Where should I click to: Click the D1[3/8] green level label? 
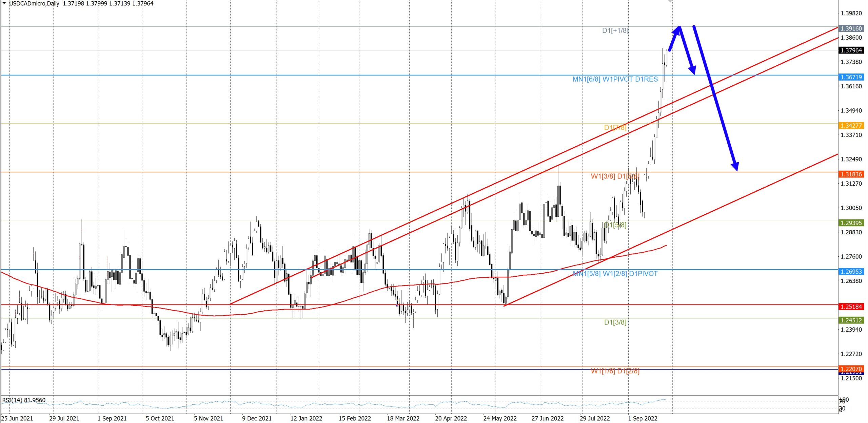(615, 322)
